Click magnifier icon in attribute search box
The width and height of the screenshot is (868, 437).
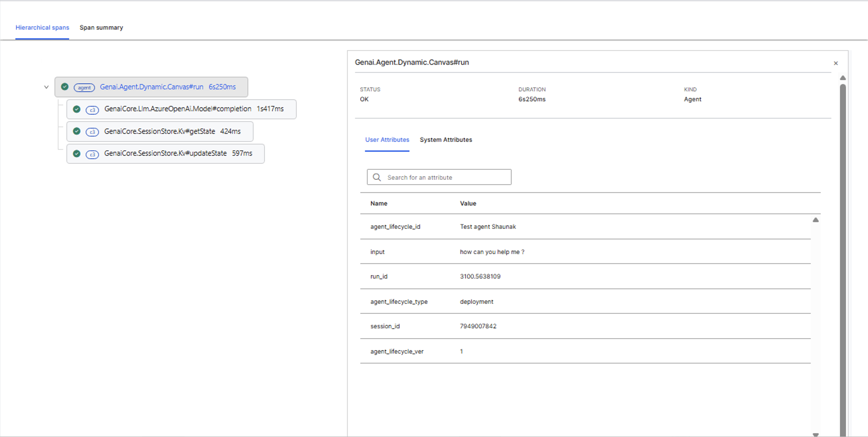point(377,177)
